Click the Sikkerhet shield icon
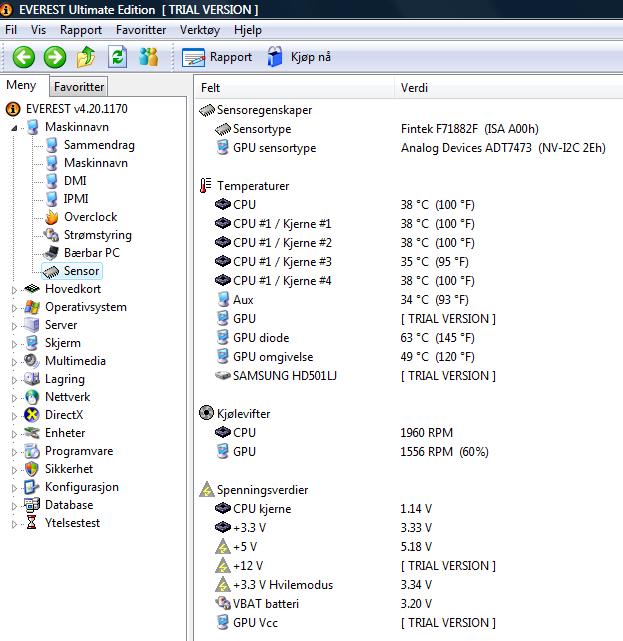Image resolution: width=623 pixels, height=641 pixels. (32, 468)
